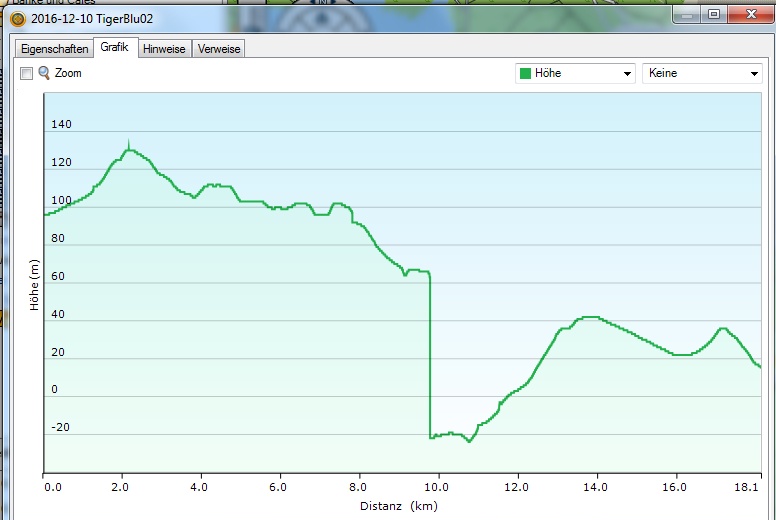Maximize the TigerBlu02 window

click(713, 14)
